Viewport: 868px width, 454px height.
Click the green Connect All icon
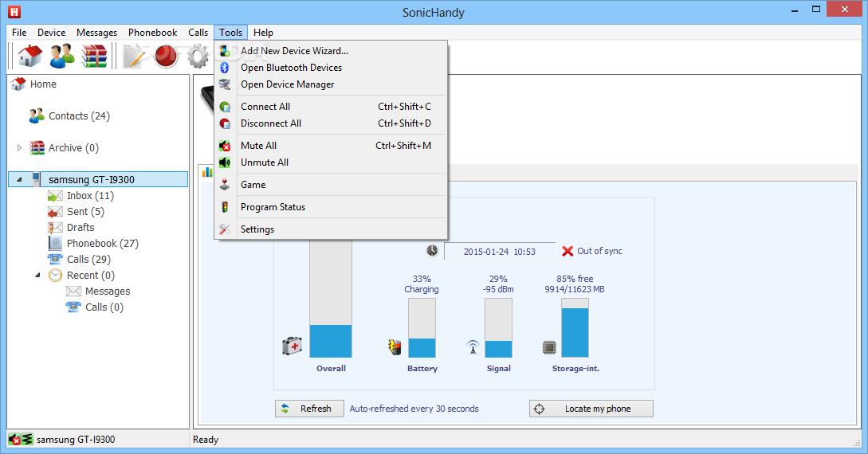(x=225, y=107)
